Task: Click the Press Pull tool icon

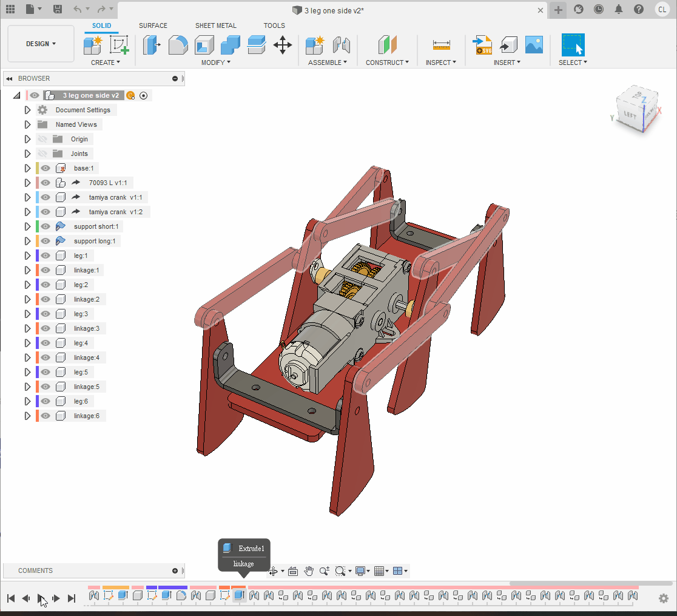Action: coord(151,45)
